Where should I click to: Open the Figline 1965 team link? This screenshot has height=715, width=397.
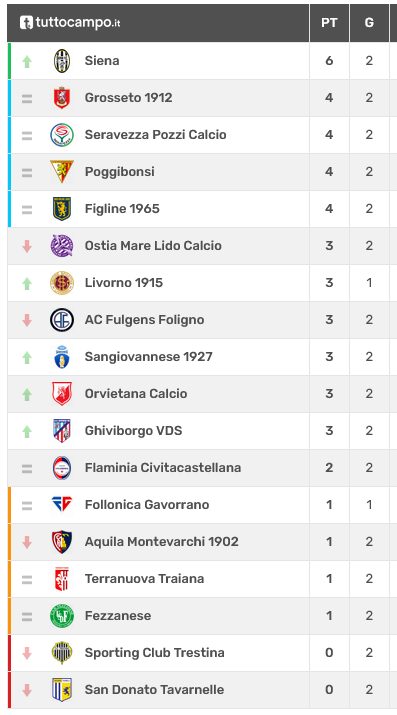pyautogui.click(x=122, y=209)
